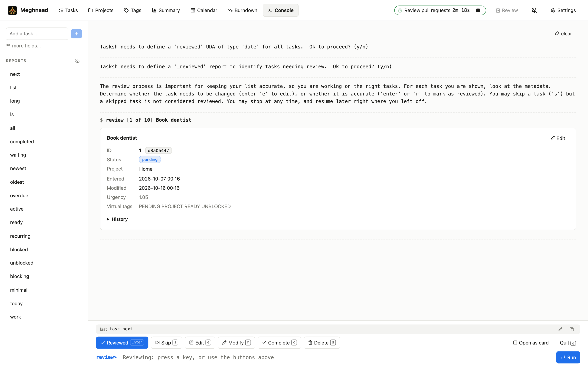Viewport: 588px width, 368px height.
Task: Click Modify in the review actions
Action: point(236,342)
